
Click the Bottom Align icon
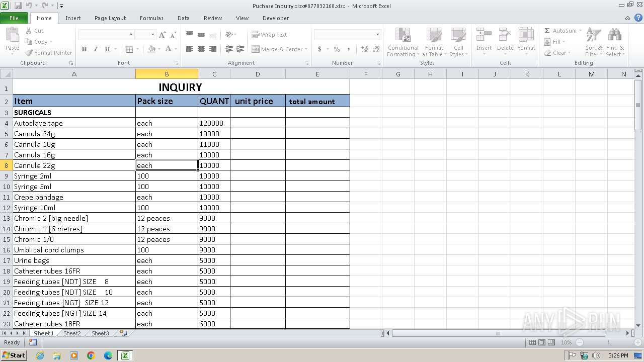click(x=213, y=35)
